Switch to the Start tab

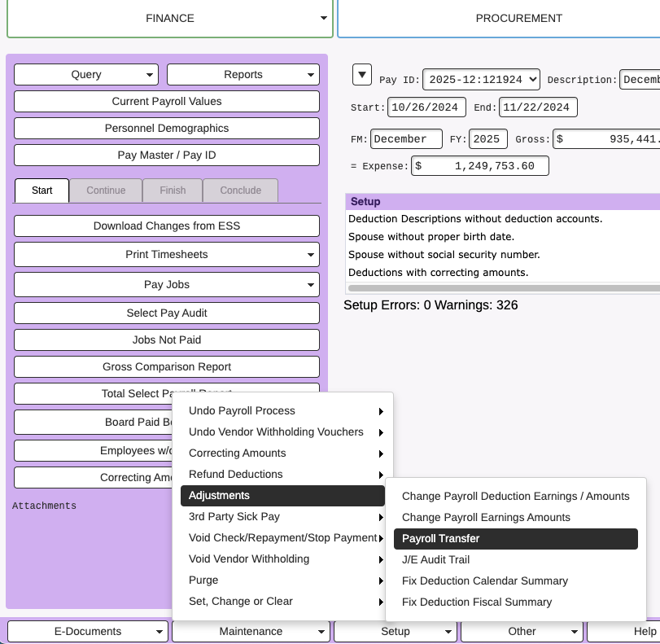42,191
